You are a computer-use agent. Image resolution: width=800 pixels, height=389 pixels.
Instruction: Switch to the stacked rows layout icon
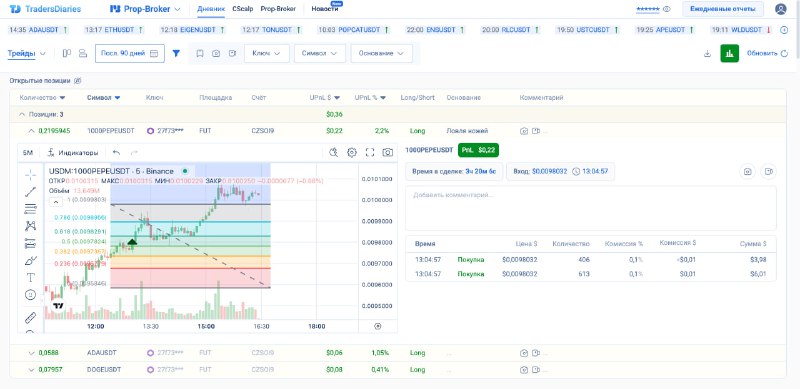coord(83,53)
